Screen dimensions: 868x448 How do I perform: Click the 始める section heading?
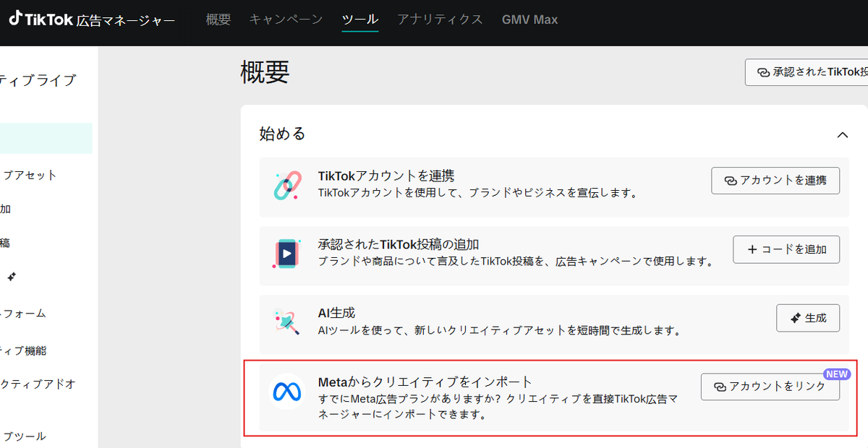[282, 134]
